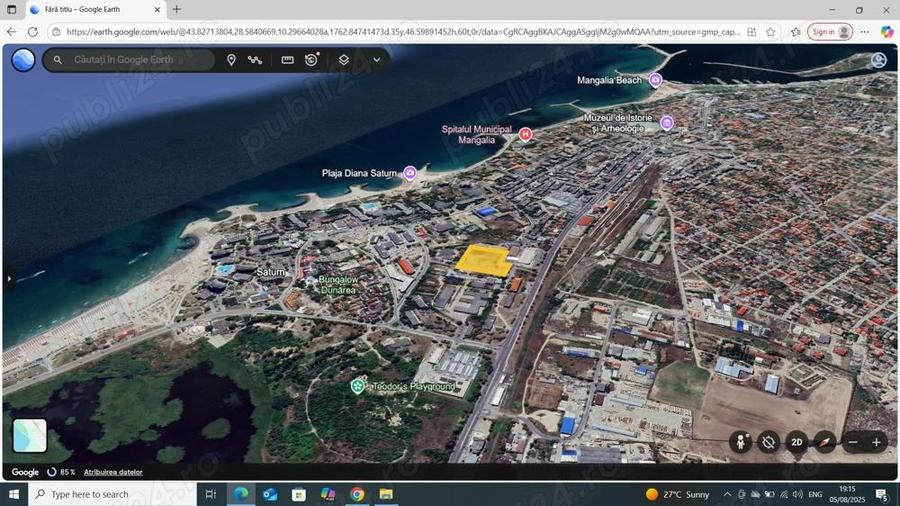This screenshot has width=900, height=506.
Task: Open the taskbar clock and date
Action: (847, 494)
